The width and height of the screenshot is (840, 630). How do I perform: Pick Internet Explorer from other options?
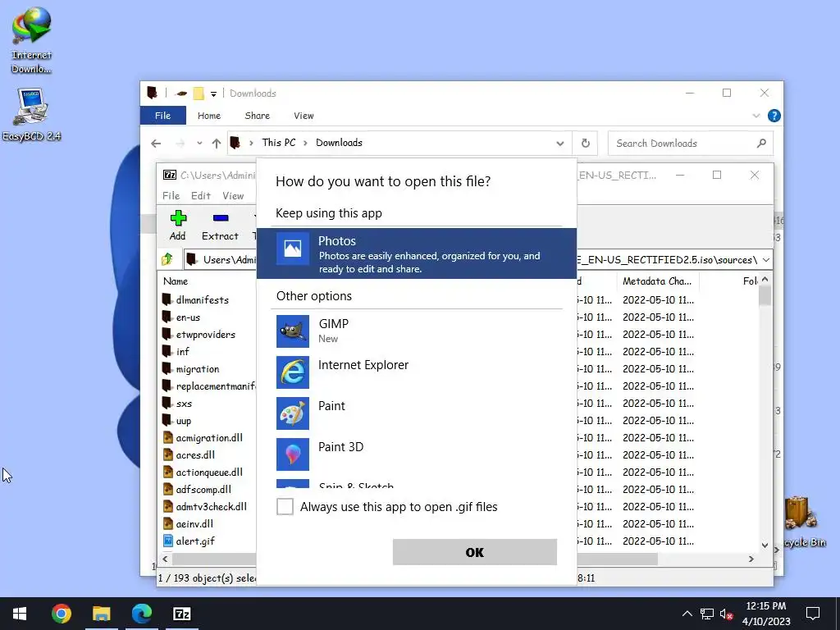416,372
